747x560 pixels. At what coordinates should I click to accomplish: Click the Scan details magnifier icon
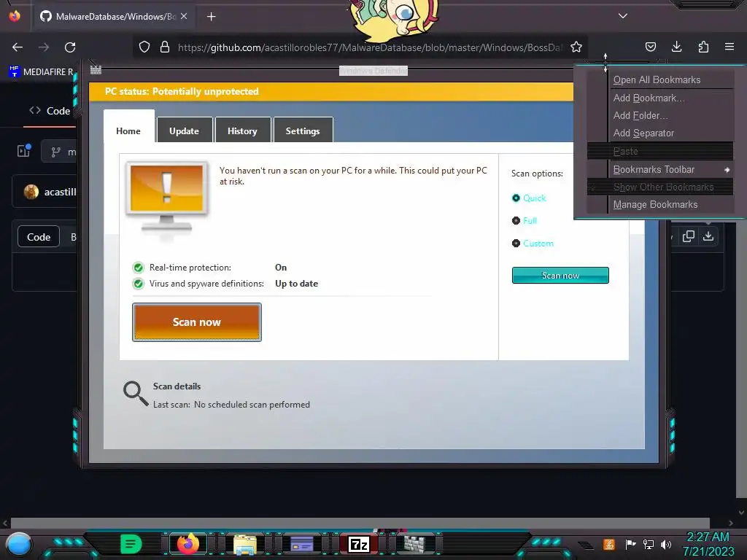[x=136, y=393]
